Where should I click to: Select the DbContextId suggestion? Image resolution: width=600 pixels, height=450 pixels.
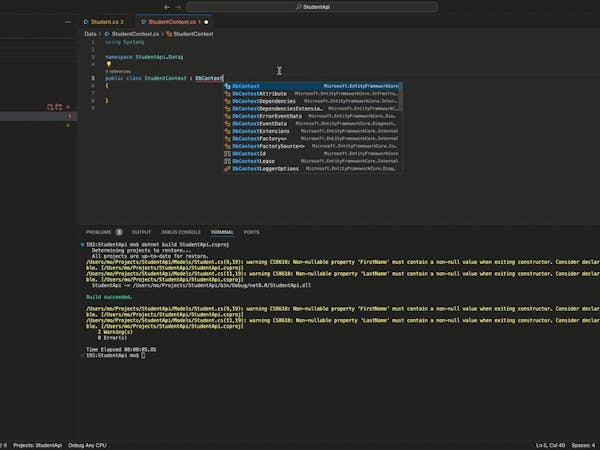(312, 154)
